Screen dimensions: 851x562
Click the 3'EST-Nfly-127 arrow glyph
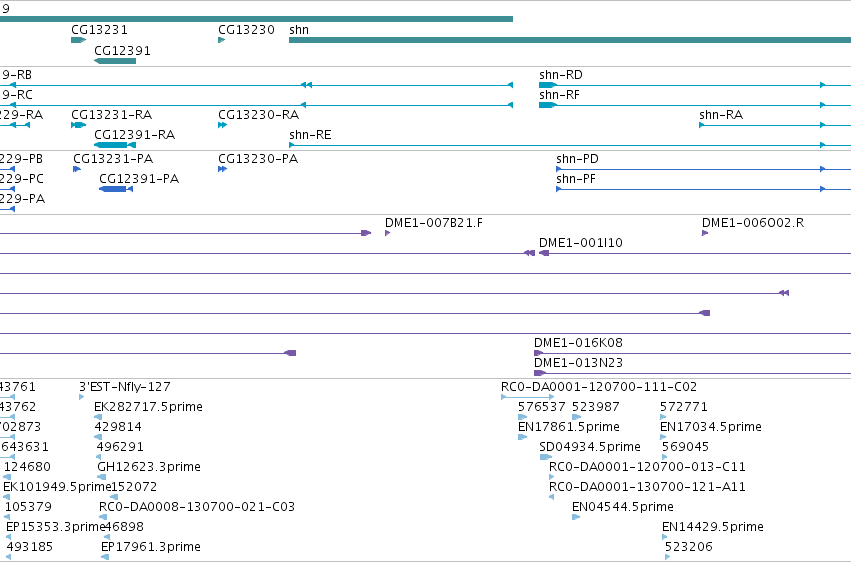81,397
